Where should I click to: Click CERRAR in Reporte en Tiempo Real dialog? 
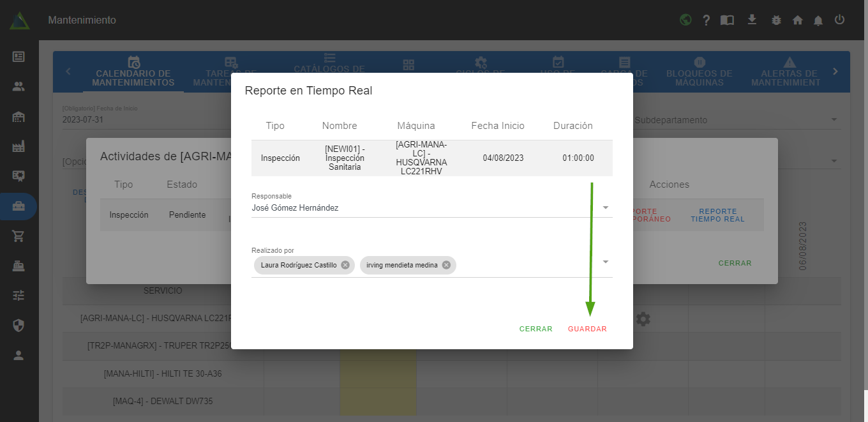[x=535, y=329]
